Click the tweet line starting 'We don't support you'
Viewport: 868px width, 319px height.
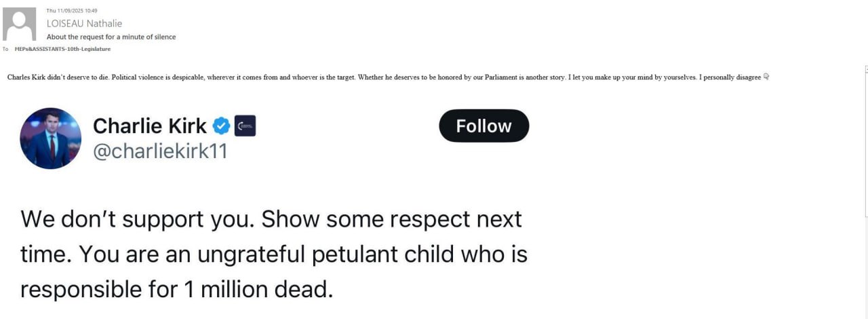click(271, 219)
